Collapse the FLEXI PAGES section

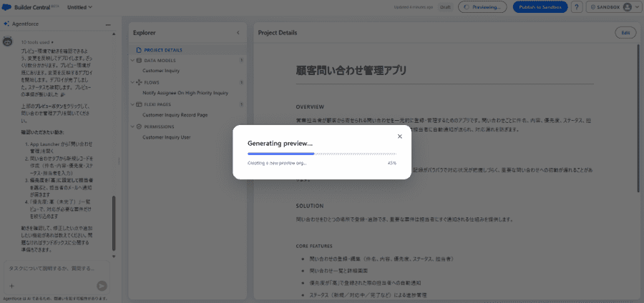(132, 104)
